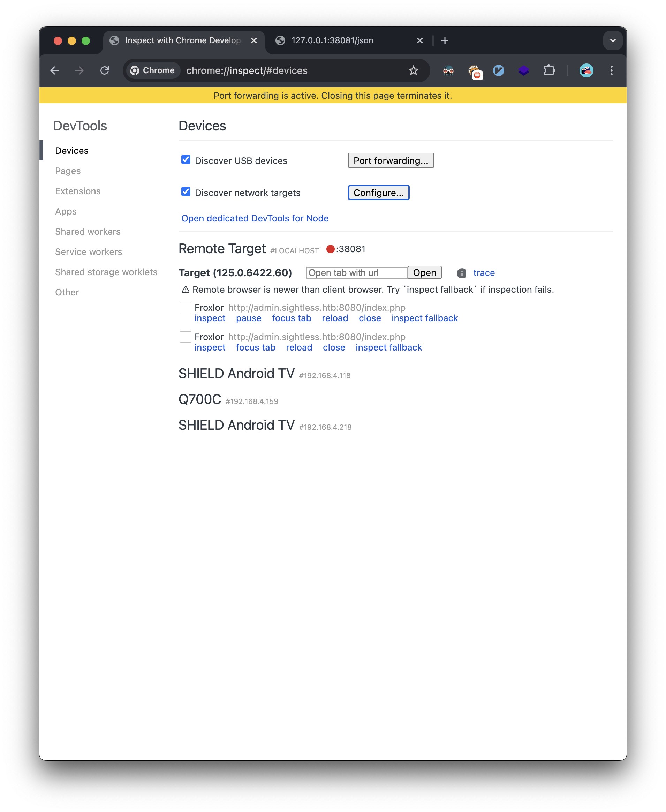Open the Extensions section in sidebar
666x812 pixels.
[x=78, y=191]
